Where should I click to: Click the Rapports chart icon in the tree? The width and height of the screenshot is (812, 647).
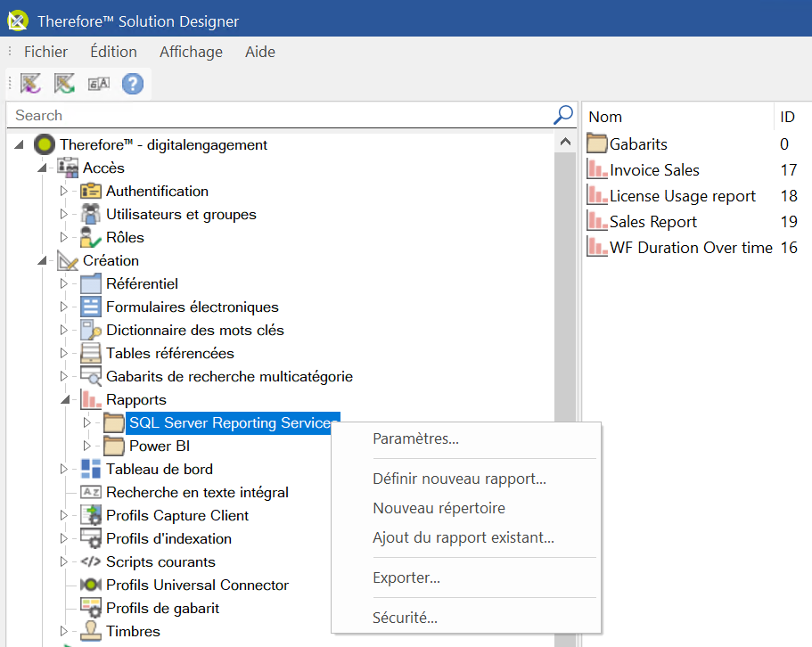(91, 399)
